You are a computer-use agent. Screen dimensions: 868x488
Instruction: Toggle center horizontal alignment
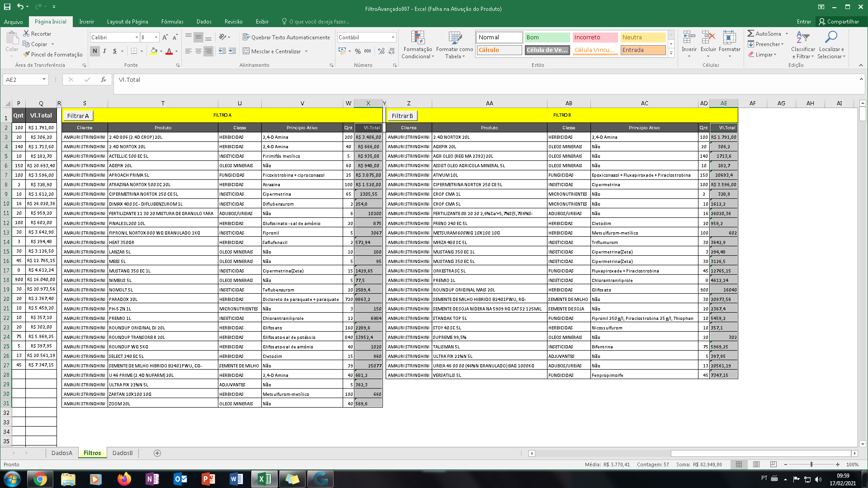[198, 51]
